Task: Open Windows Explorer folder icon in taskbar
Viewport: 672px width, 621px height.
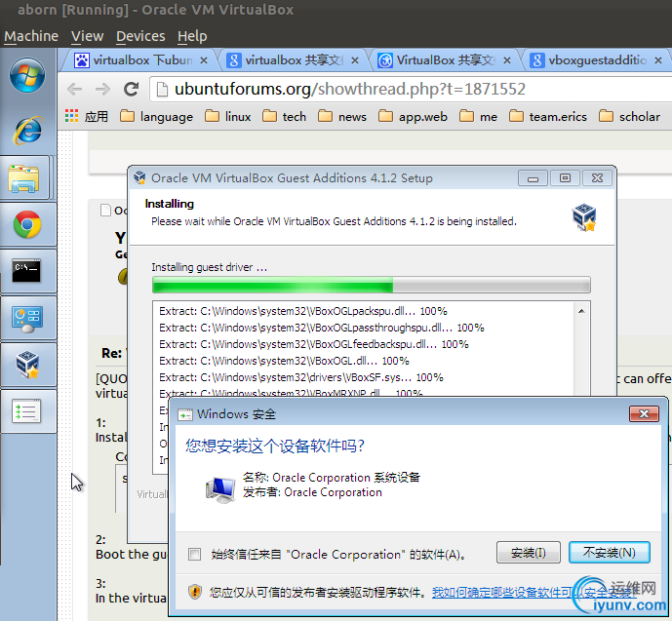Action: coord(24,178)
